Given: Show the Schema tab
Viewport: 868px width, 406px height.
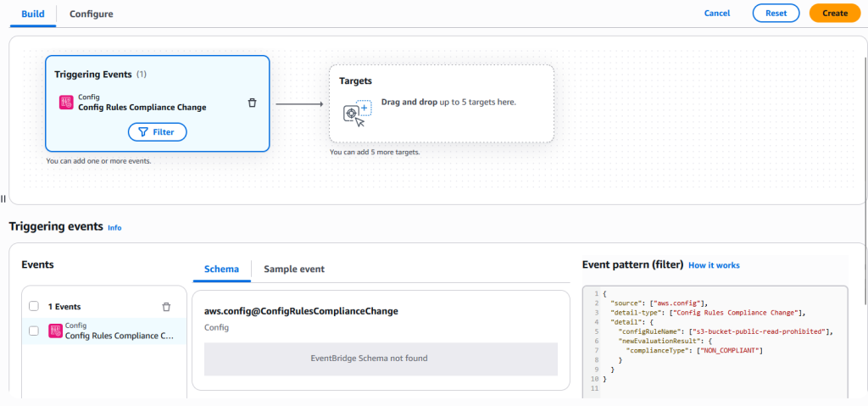Looking at the screenshot, I should coord(221,269).
